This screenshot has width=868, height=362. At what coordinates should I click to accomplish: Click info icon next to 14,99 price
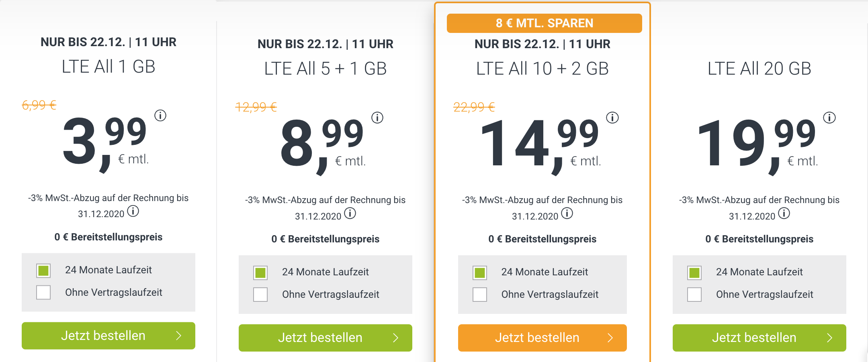(x=612, y=118)
